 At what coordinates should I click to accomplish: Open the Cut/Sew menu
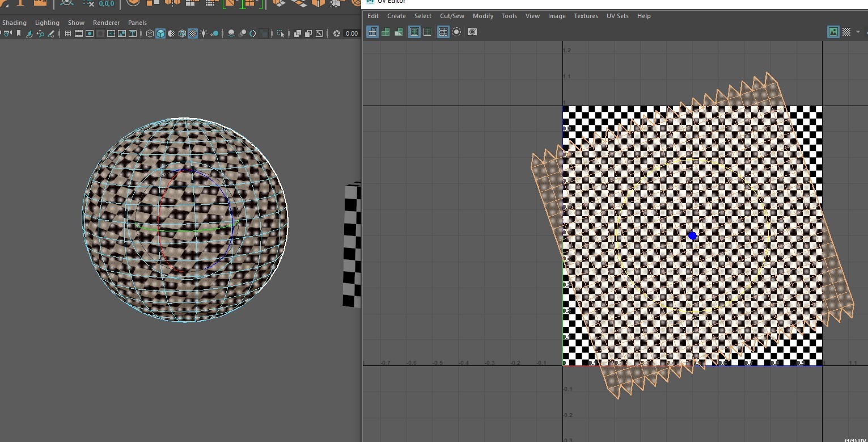[452, 16]
